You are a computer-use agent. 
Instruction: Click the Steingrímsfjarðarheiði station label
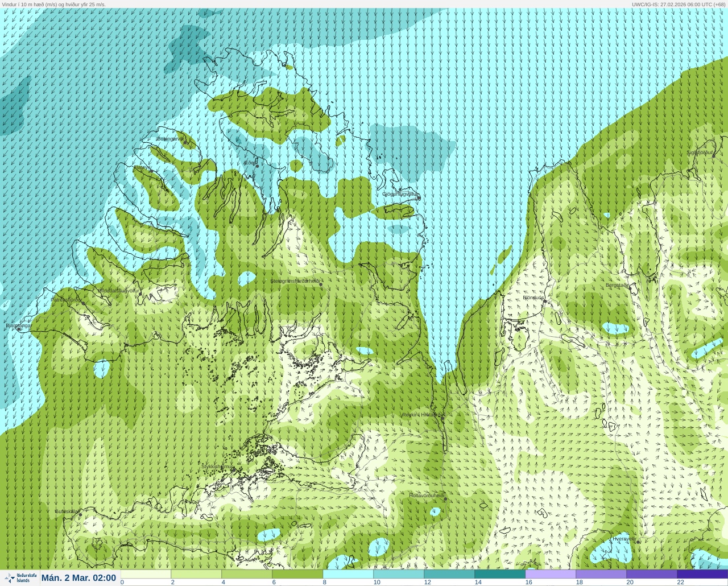click(295, 281)
